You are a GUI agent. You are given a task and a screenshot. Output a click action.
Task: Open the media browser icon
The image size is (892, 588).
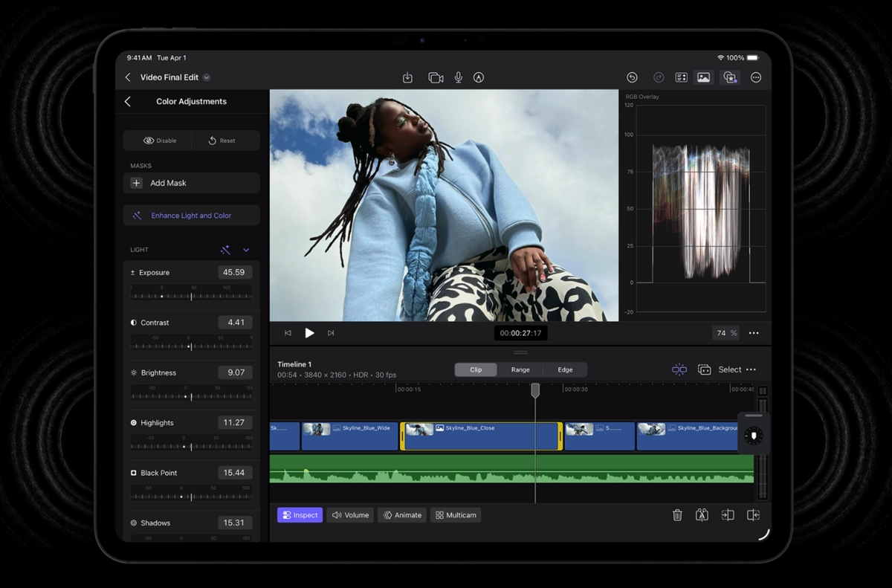pos(702,77)
